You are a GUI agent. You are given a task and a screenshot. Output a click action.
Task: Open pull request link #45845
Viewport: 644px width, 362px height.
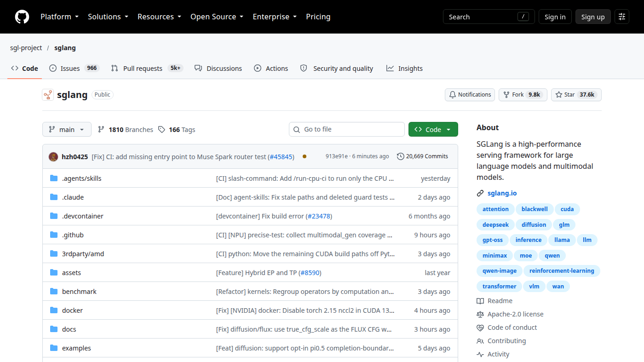coord(281,157)
